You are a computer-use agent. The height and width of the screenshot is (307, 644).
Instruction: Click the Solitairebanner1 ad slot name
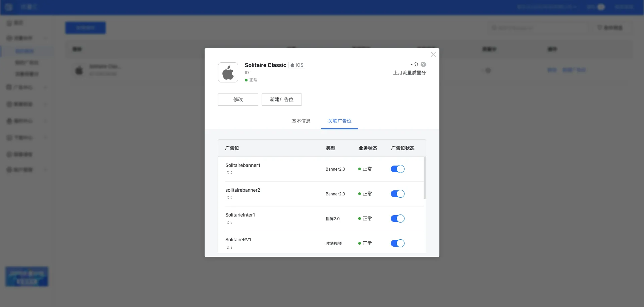[243, 165]
